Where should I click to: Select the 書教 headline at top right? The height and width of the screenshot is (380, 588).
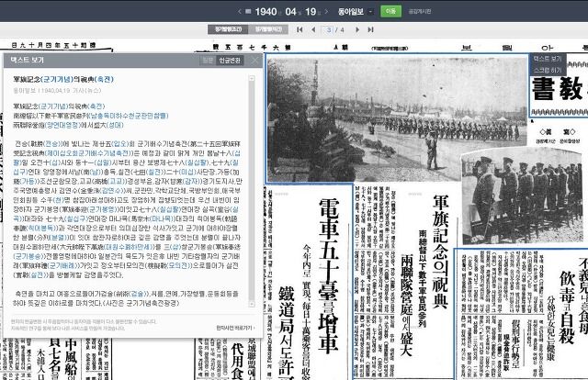559,89
